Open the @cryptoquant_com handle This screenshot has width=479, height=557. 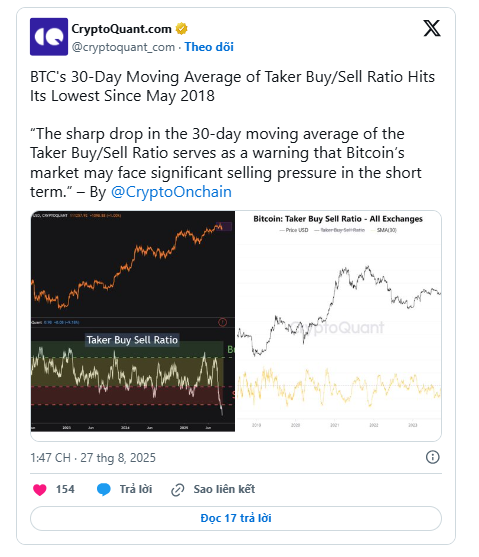point(123,47)
